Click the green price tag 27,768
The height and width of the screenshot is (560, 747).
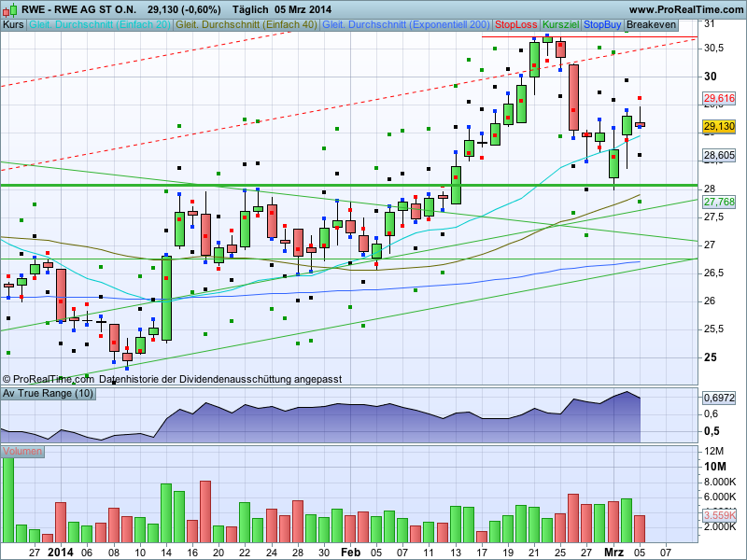(x=719, y=202)
